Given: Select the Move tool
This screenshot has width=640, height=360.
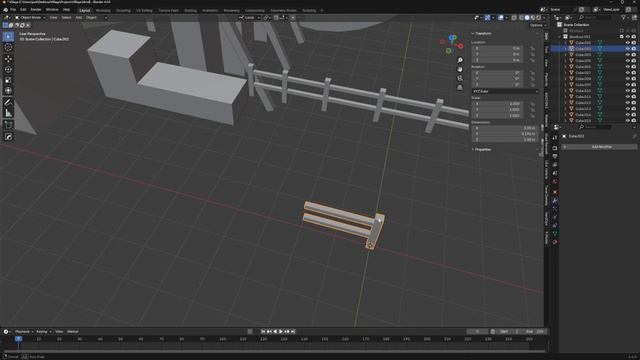Looking at the screenshot, I should pos(8,59).
